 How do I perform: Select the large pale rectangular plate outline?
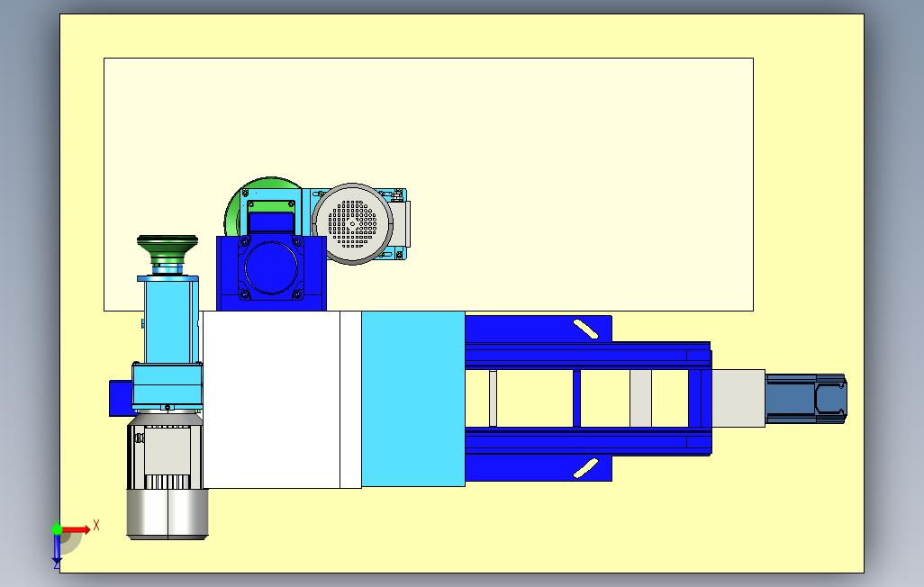point(429,184)
